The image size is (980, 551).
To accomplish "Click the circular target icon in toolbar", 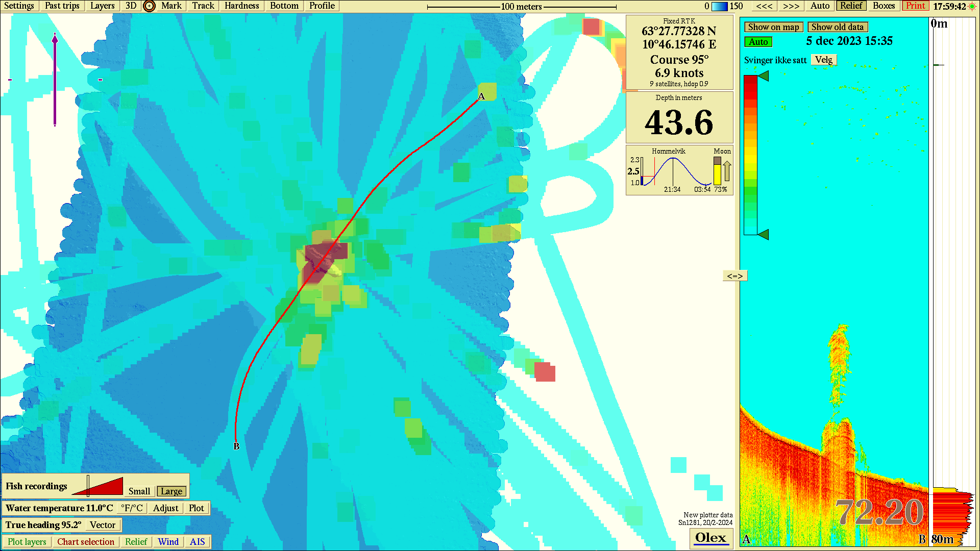I will point(149,6).
